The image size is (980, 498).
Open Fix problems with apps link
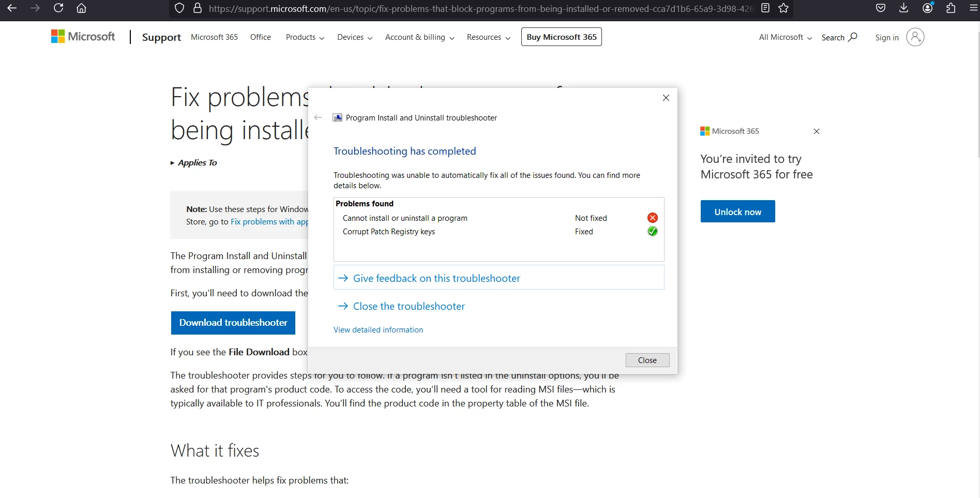coord(269,222)
